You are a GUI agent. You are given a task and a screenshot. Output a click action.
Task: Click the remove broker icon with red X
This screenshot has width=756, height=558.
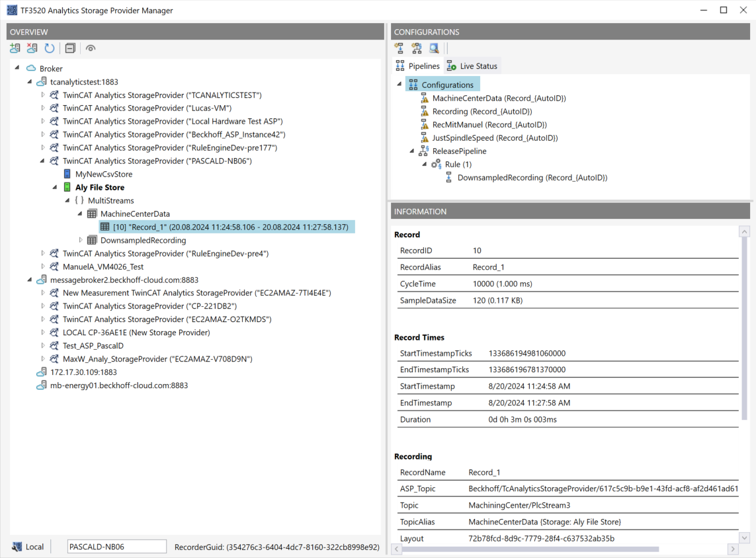(x=32, y=48)
